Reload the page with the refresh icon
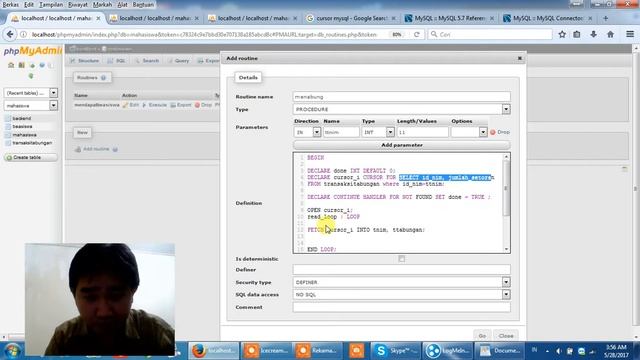This screenshot has height=360, width=640. 417,35
